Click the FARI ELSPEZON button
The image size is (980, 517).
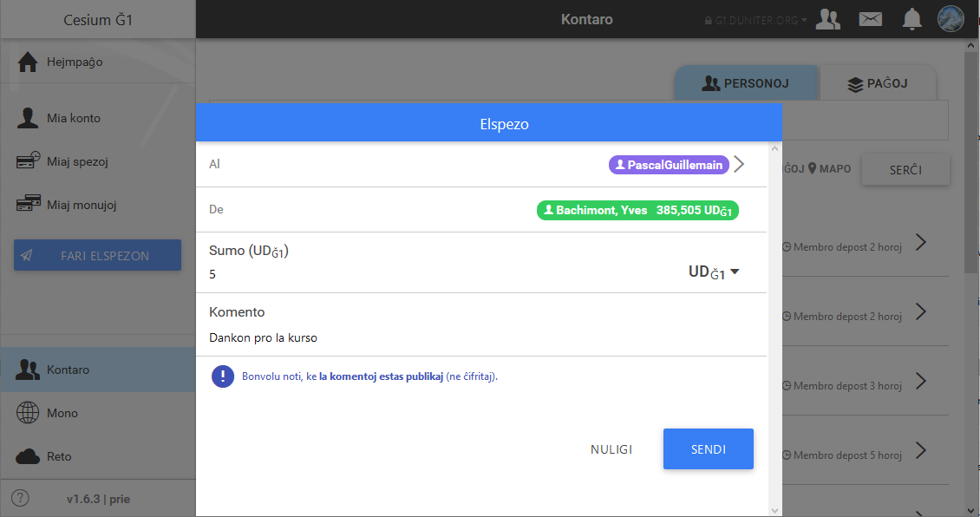(97, 255)
